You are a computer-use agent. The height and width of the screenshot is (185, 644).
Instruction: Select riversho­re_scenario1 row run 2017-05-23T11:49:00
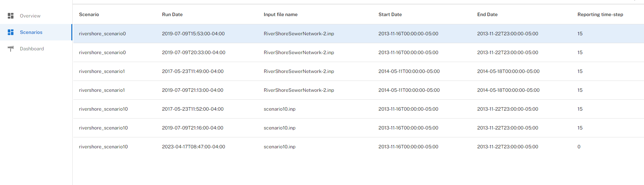pyautogui.click(x=359, y=71)
